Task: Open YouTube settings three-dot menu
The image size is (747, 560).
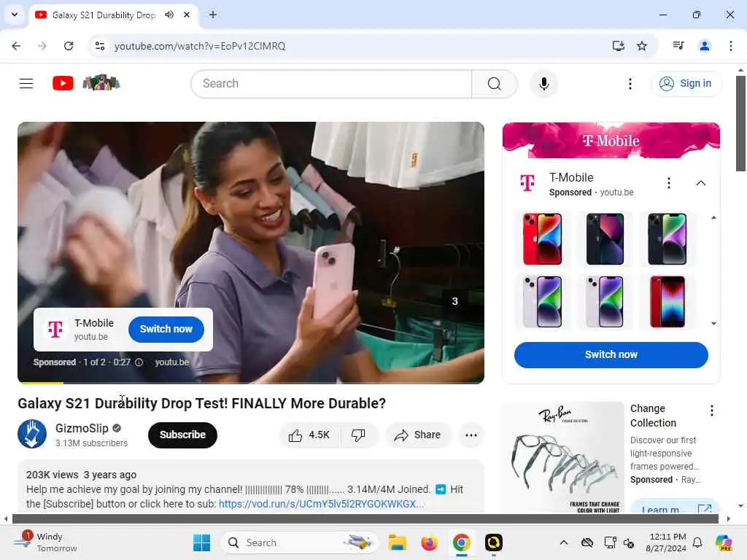Action: click(630, 84)
